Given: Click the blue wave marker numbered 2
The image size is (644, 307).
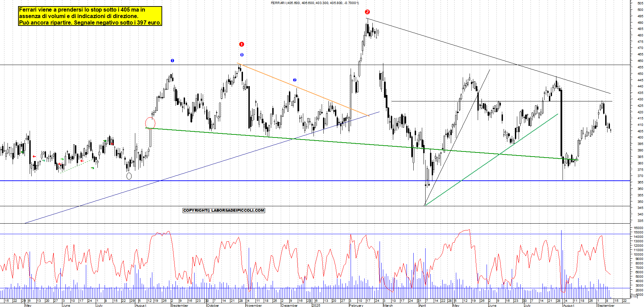Looking at the screenshot, I should [295, 80].
